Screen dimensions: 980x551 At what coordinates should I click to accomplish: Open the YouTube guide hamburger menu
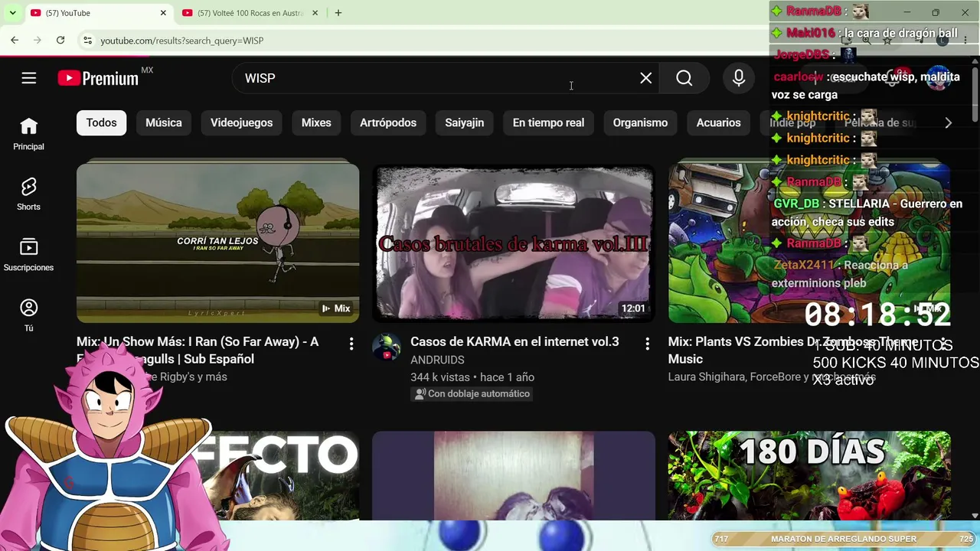[x=29, y=78]
